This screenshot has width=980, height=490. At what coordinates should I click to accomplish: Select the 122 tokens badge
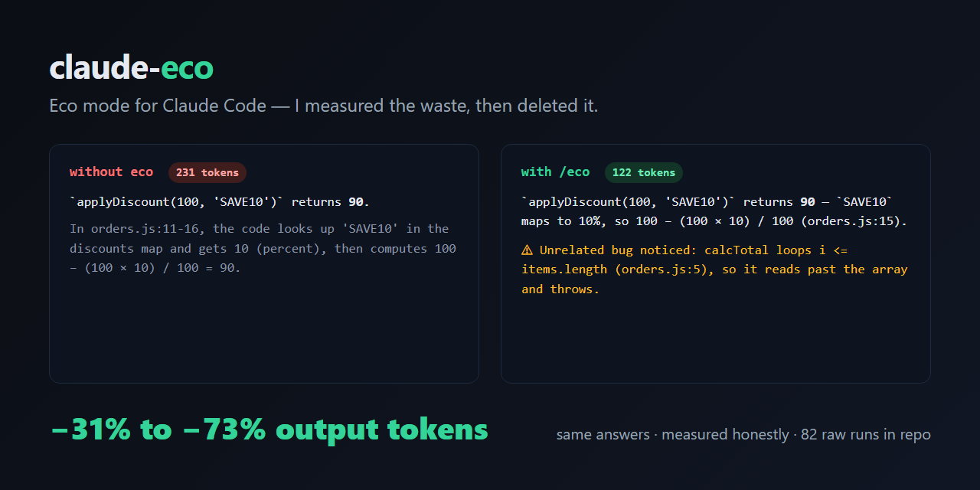643,172
